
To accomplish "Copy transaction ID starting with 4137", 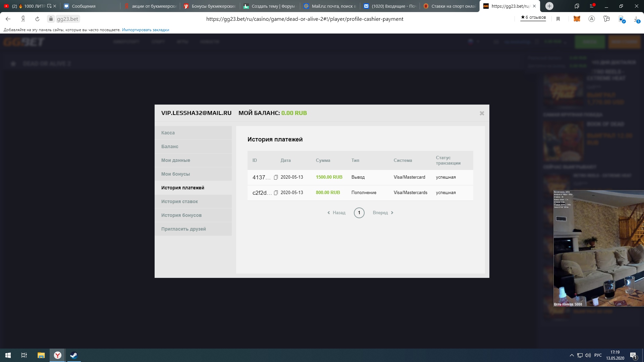I will pyautogui.click(x=276, y=177).
